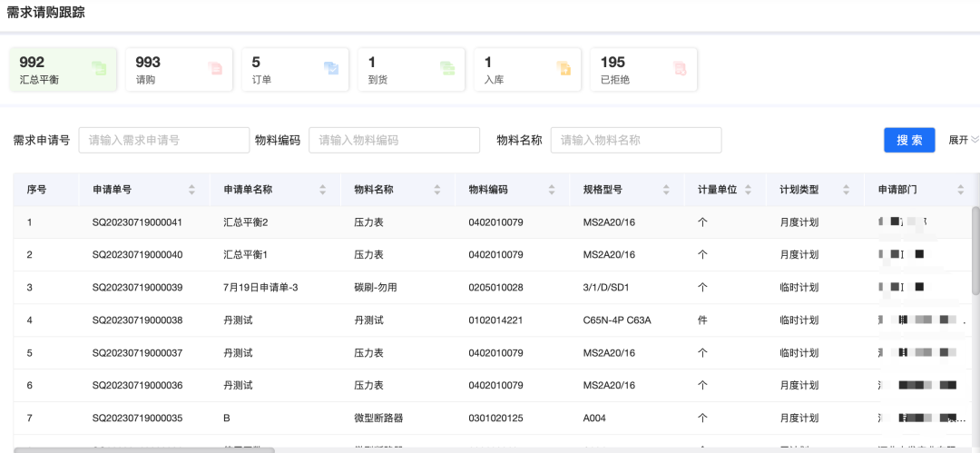The width and height of the screenshot is (980, 453).
Task: Click 汇总平衡2 request name
Action: (x=246, y=222)
